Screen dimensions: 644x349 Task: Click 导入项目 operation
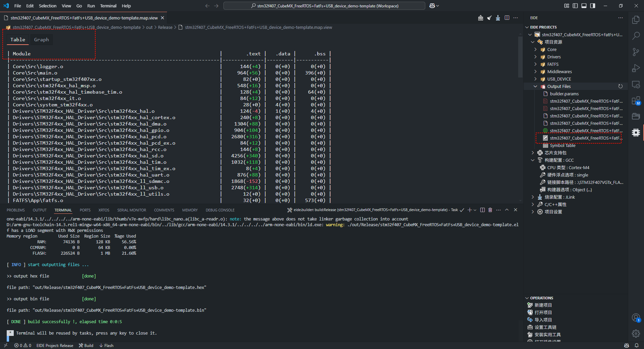tap(543, 320)
